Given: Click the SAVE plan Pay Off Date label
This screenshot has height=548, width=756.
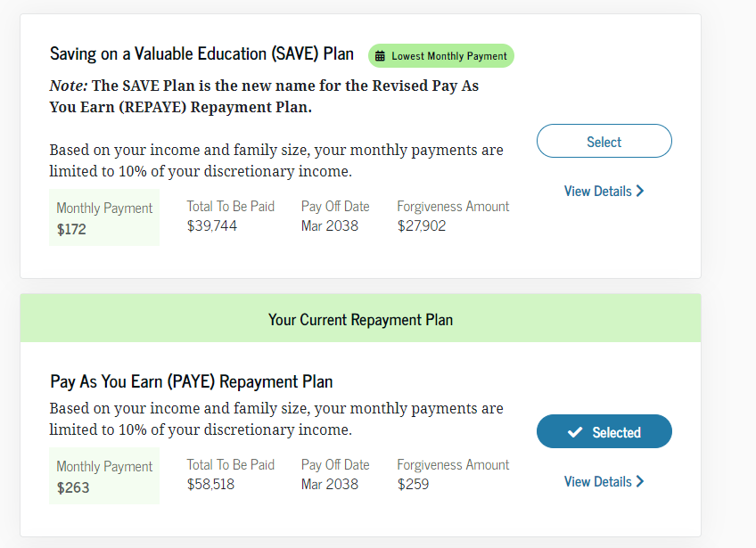Looking at the screenshot, I should [335, 207].
